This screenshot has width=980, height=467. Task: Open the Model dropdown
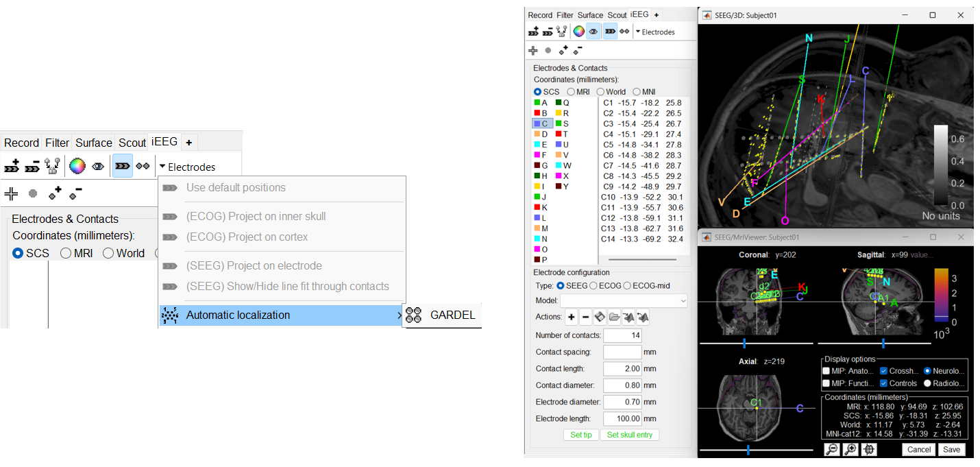pos(623,300)
